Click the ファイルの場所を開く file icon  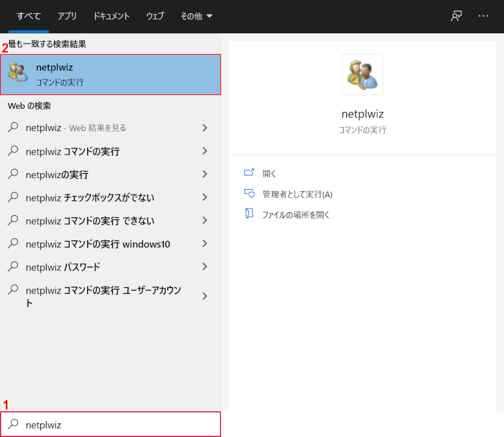(249, 214)
